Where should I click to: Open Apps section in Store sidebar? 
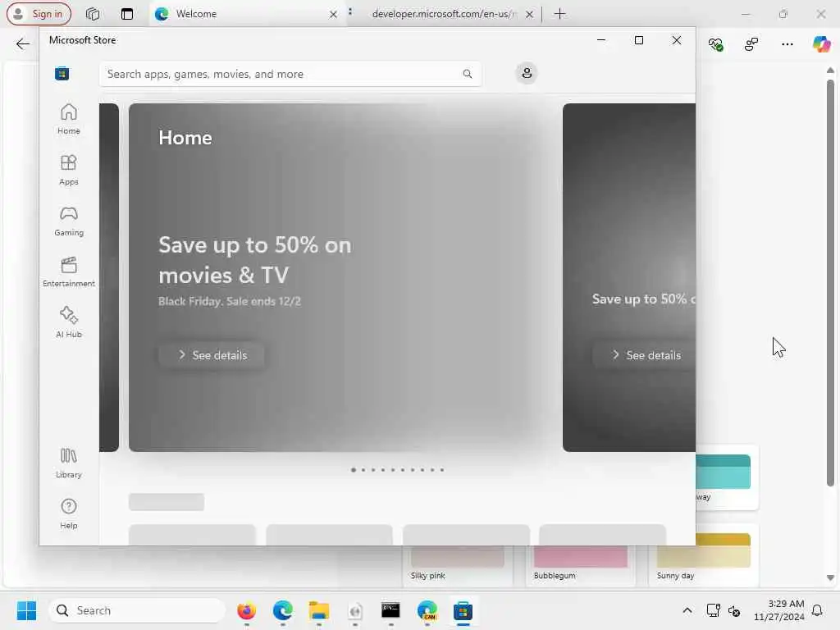[x=69, y=170]
